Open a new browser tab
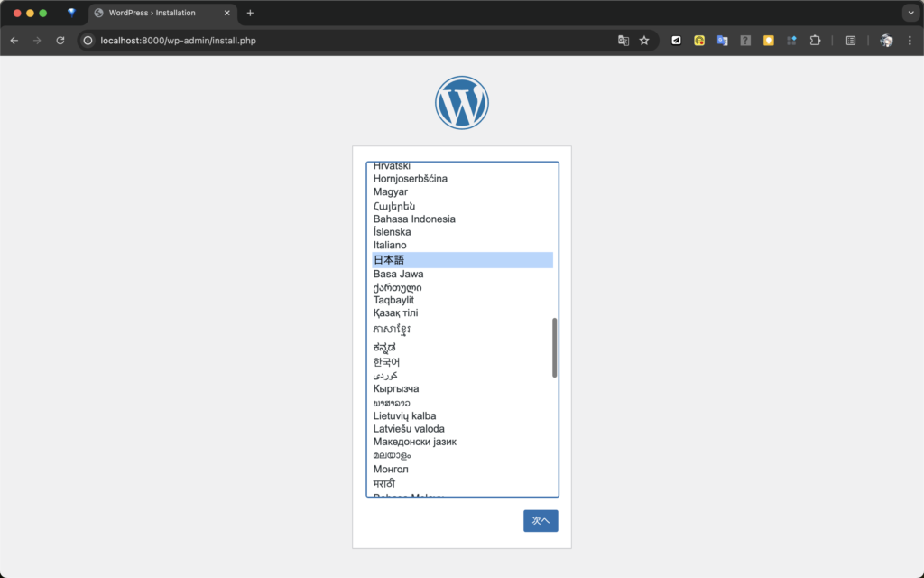This screenshot has width=924, height=578. (250, 13)
